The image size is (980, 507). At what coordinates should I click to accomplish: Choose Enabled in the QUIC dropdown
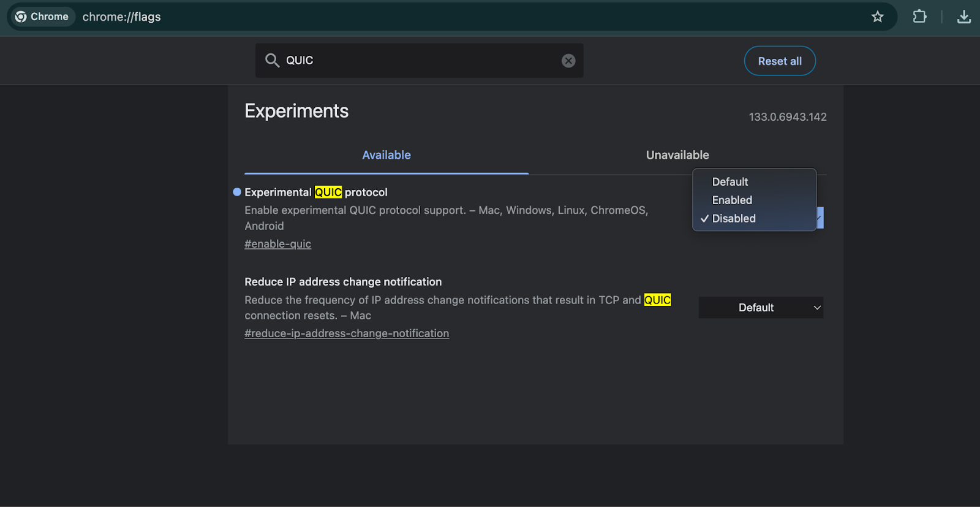pyautogui.click(x=732, y=200)
